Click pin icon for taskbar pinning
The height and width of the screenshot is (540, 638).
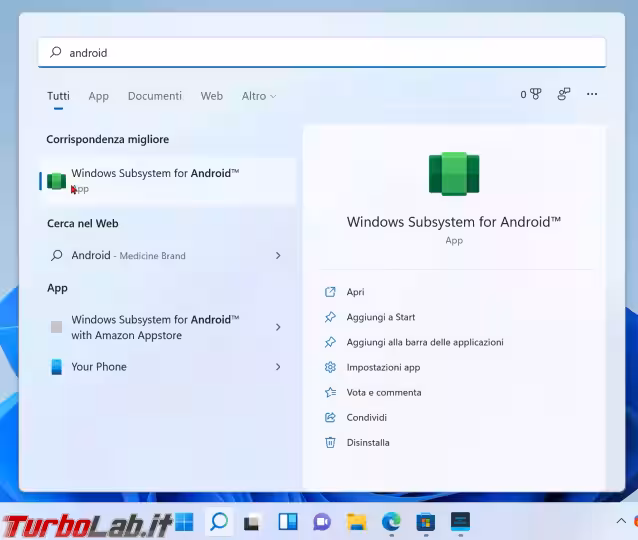tap(330, 343)
